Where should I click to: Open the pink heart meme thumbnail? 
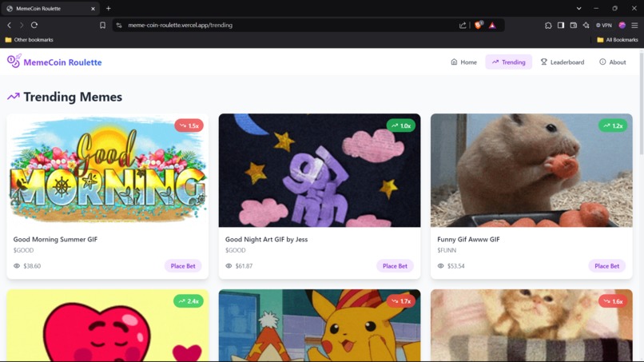coord(108,325)
